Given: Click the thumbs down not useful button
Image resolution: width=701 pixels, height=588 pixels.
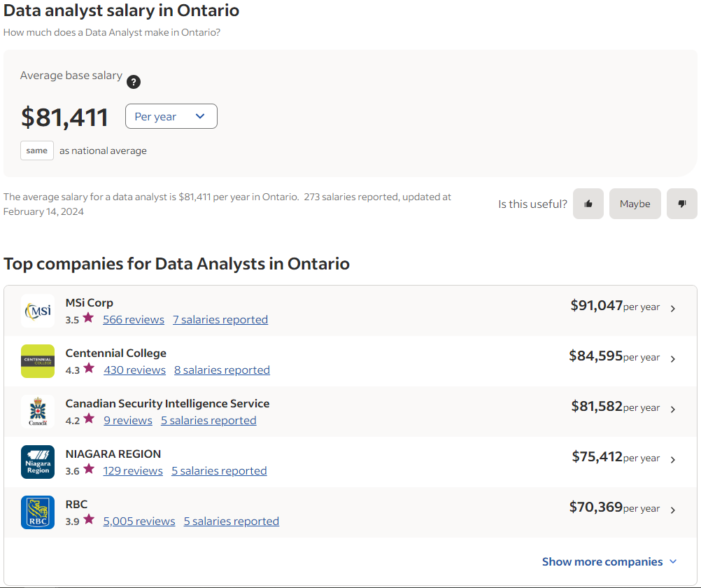Looking at the screenshot, I should (682, 204).
